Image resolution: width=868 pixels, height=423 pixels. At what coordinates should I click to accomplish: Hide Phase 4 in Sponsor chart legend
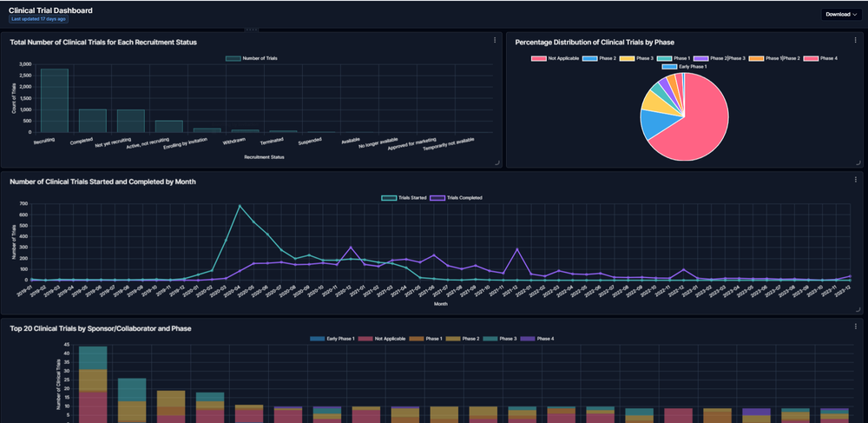click(x=543, y=338)
